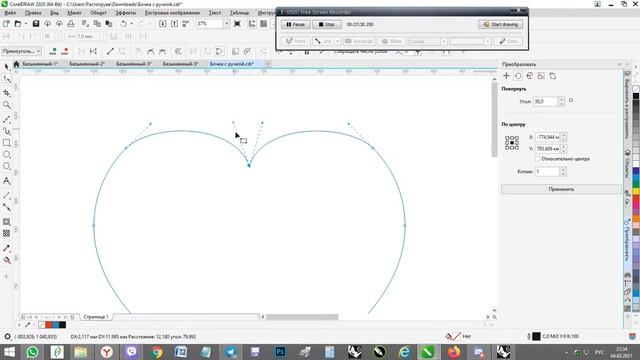Select the Transparency checkerboard tool
Image resolution: width=640 pixels, height=360 pixels.
[x=7, y=233]
